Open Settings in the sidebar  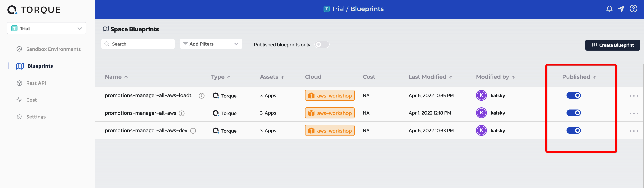(31, 117)
